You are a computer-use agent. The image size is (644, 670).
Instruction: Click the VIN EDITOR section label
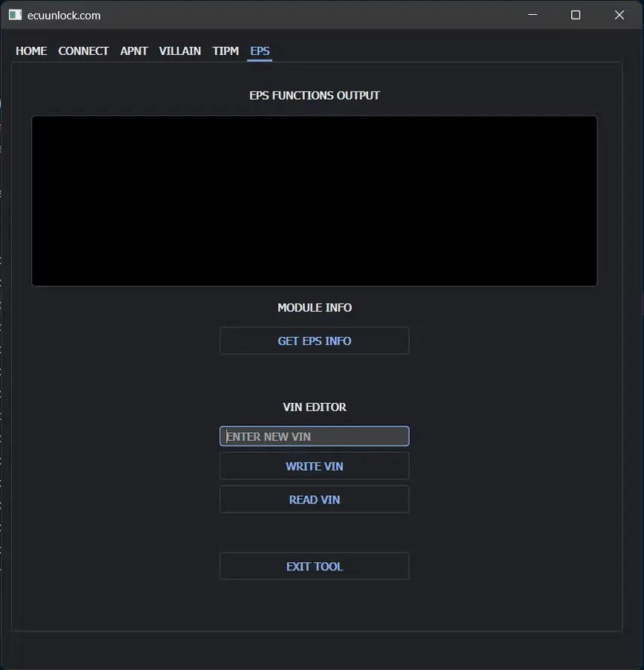[x=314, y=408]
